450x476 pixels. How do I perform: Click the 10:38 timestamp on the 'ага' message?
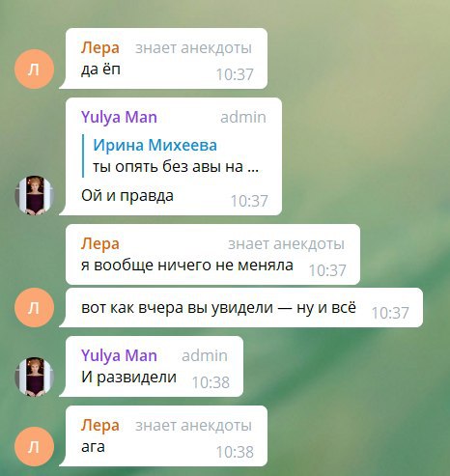click(x=235, y=452)
